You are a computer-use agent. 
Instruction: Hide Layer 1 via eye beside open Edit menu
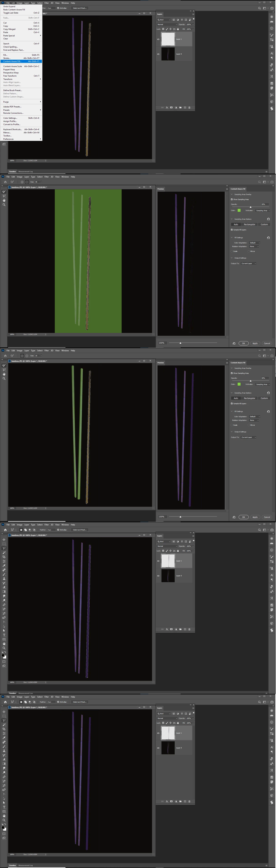tap(158, 39)
